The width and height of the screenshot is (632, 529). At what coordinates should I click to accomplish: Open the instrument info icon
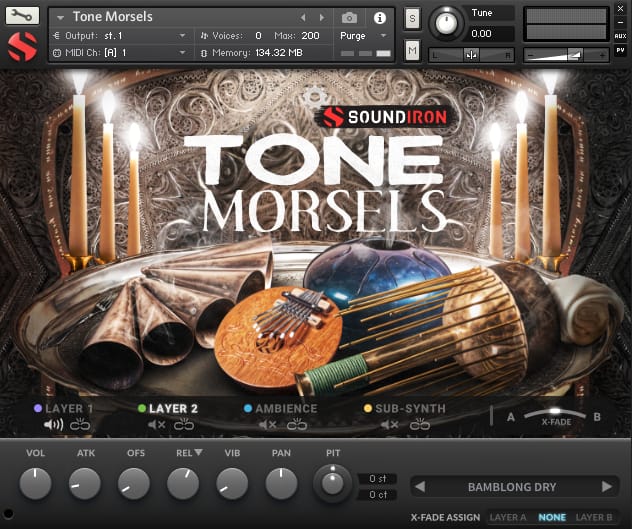coord(380,18)
